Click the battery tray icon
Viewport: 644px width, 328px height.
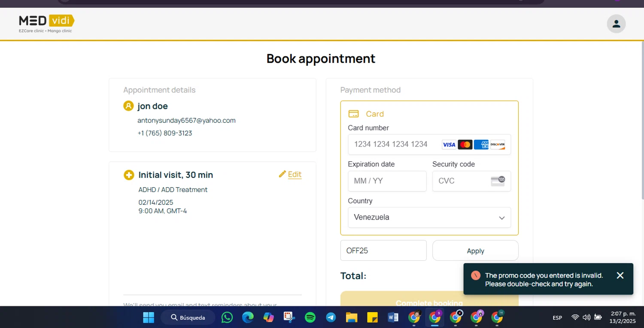(x=598, y=317)
